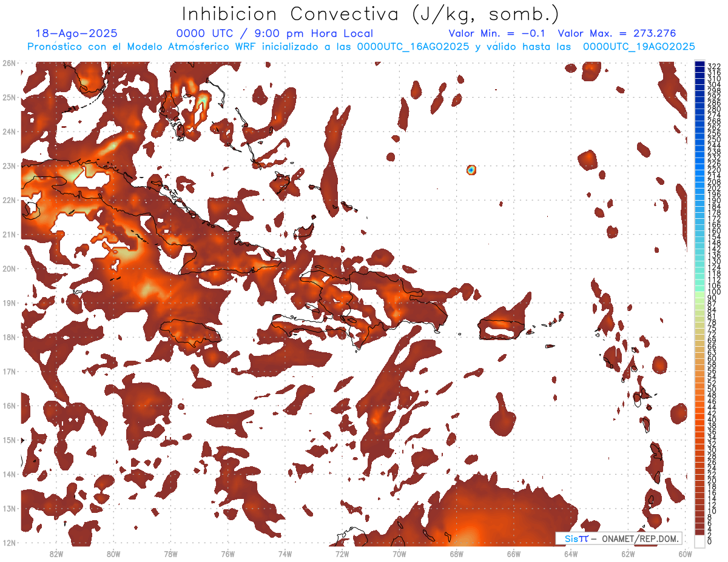
Task: Click the title 'Inhibicion Convectiva (J/kg, somb.)'
Action: click(x=371, y=14)
